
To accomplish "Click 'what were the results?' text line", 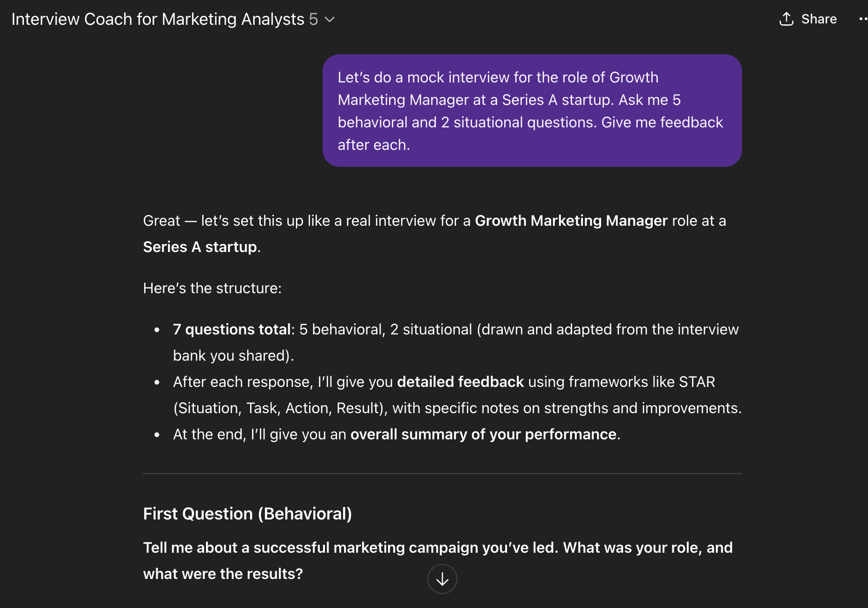I will tap(223, 574).
